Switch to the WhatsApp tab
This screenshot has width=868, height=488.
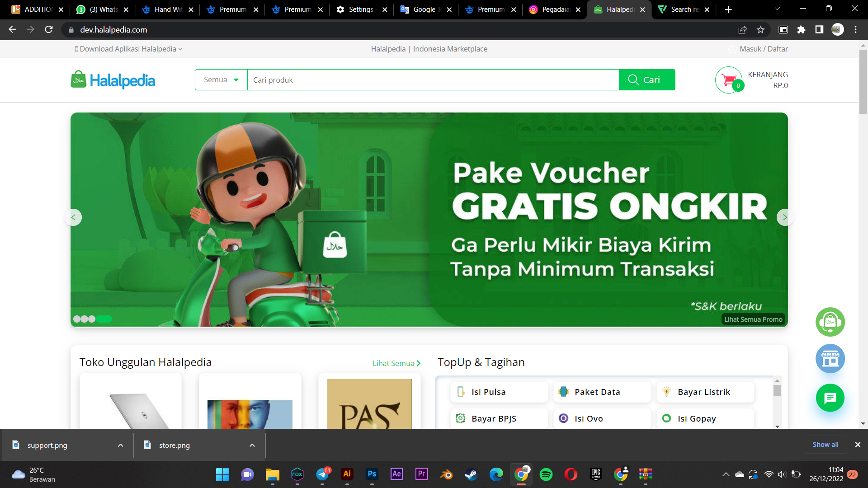pos(103,9)
